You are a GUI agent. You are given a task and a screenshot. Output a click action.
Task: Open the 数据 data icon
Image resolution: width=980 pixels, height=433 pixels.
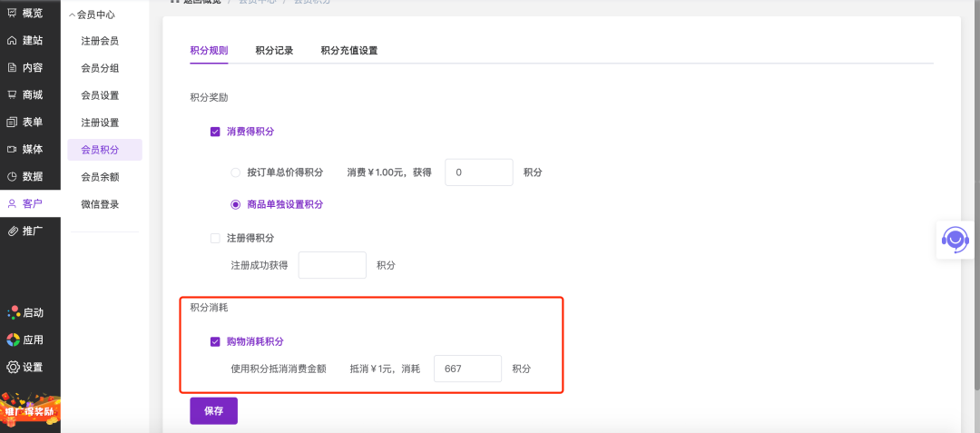(x=12, y=176)
